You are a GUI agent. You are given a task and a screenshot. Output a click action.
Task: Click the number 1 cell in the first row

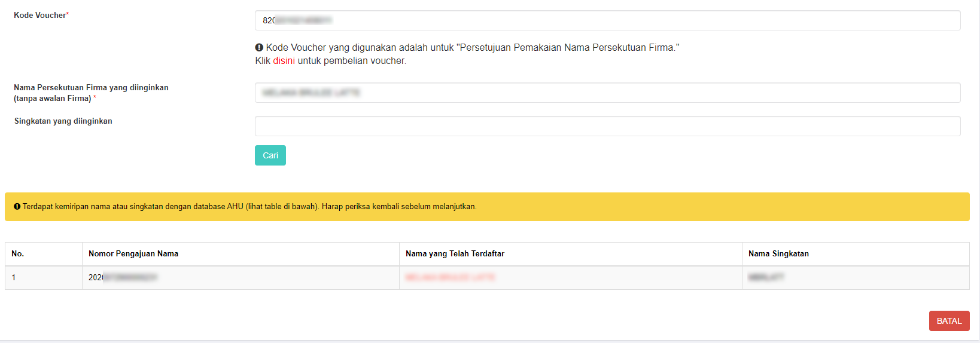tap(14, 278)
